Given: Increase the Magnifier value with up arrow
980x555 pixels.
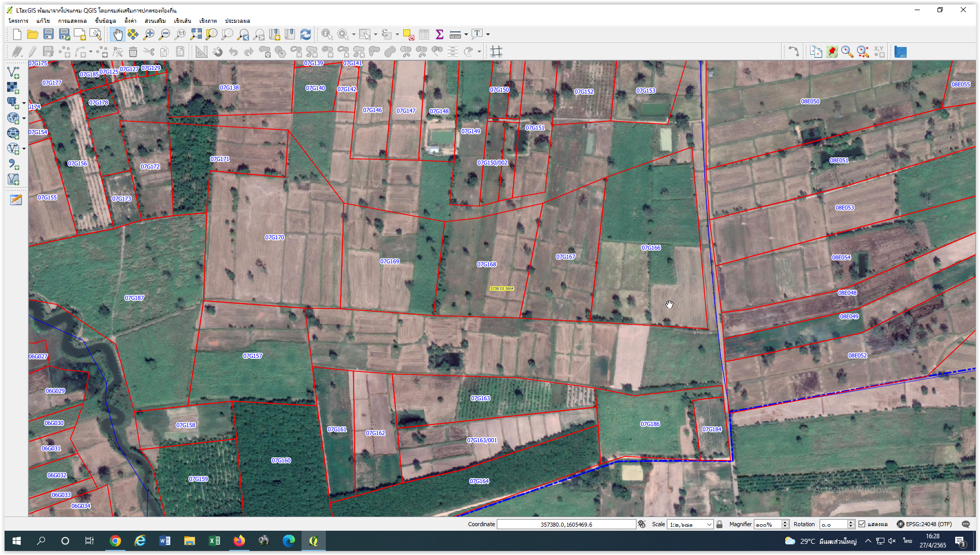Looking at the screenshot, I should (785, 522).
